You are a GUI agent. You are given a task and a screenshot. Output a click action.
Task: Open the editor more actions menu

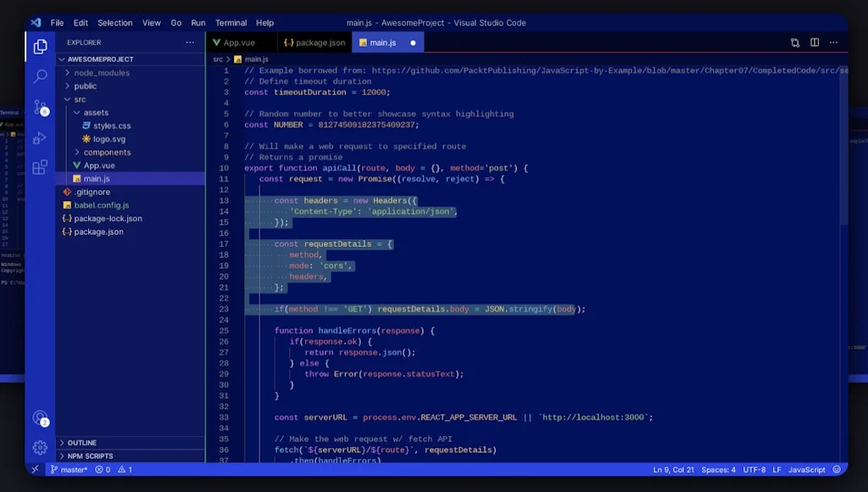click(833, 42)
